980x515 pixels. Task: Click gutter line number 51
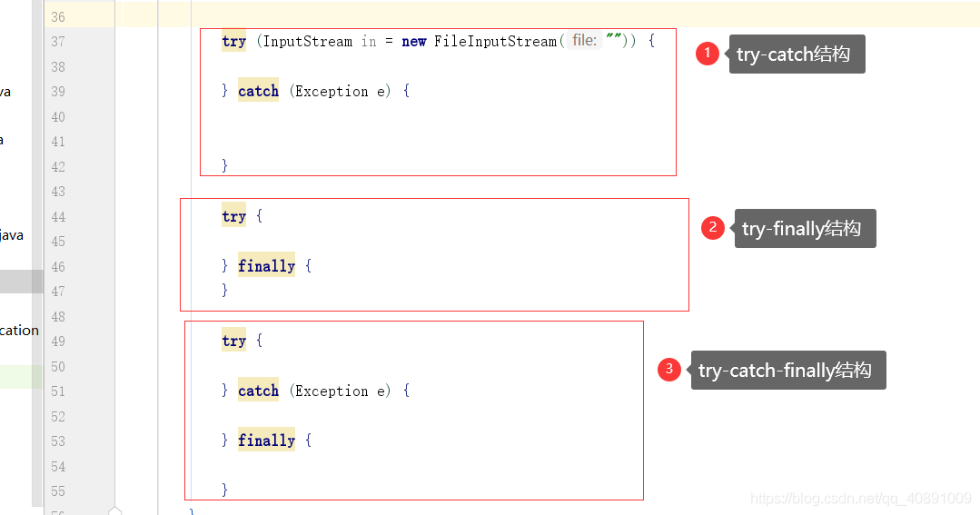pos(58,391)
